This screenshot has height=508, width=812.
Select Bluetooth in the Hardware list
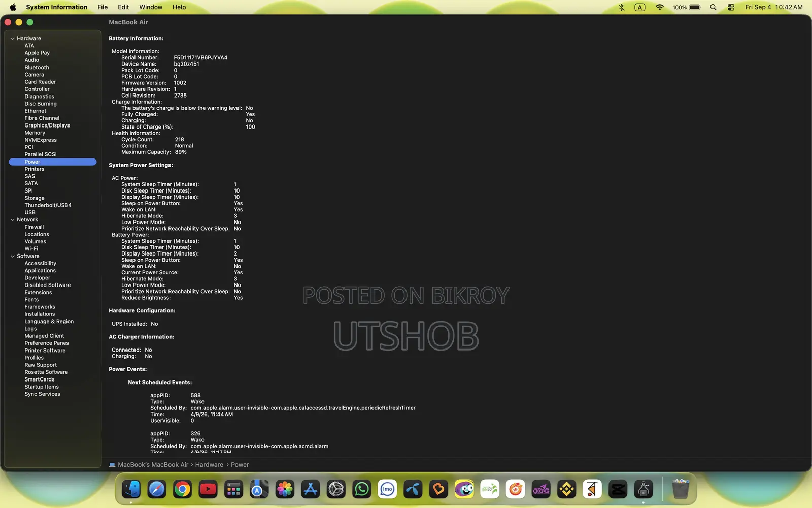[x=37, y=68]
